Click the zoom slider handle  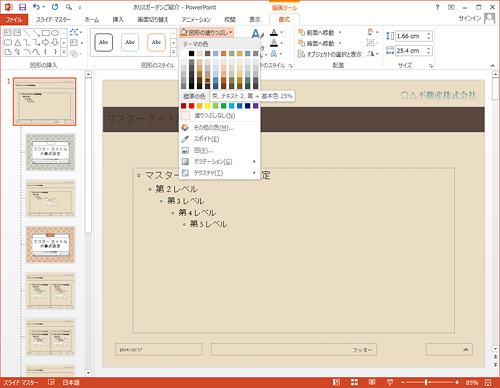coord(426,382)
